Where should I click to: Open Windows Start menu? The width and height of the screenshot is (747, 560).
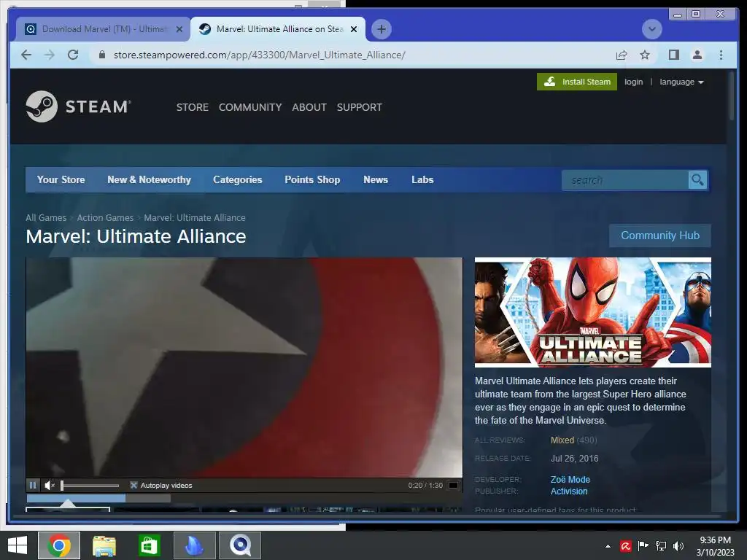pyautogui.click(x=18, y=545)
